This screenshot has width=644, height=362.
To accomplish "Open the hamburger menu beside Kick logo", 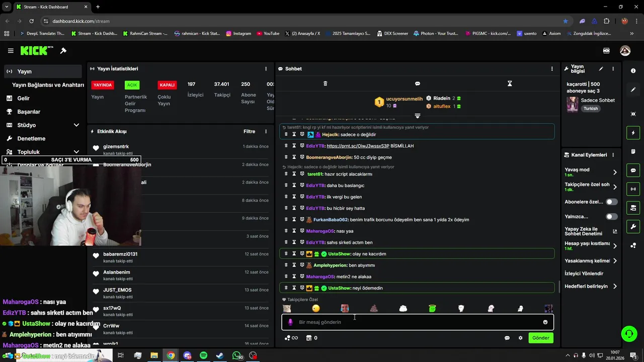I will (11, 51).
